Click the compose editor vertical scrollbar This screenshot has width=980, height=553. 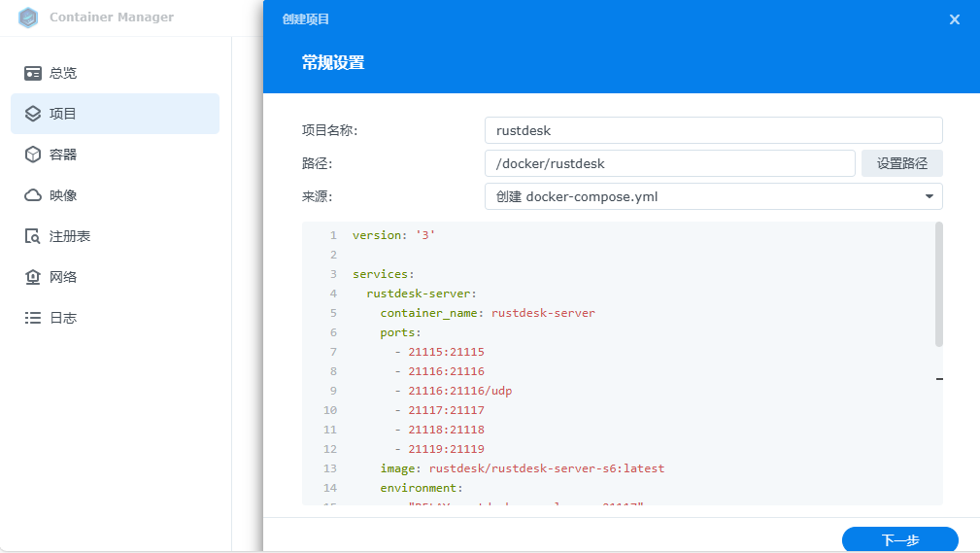[939, 285]
